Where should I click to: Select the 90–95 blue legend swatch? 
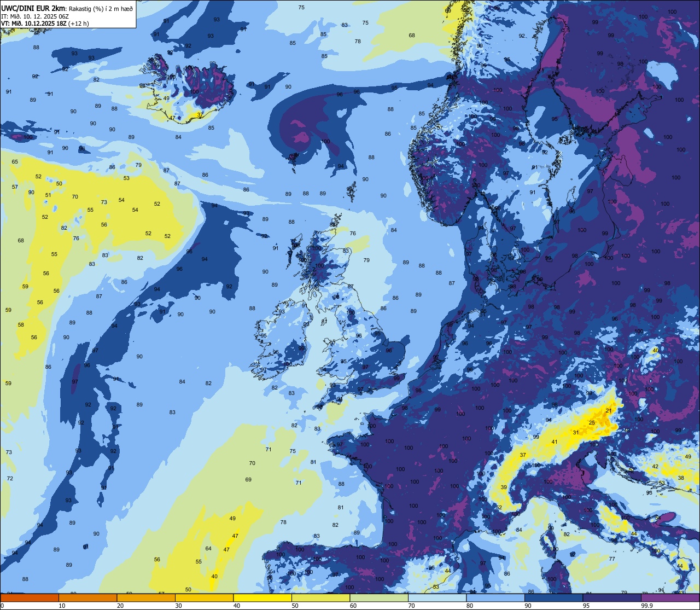[553, 598]
